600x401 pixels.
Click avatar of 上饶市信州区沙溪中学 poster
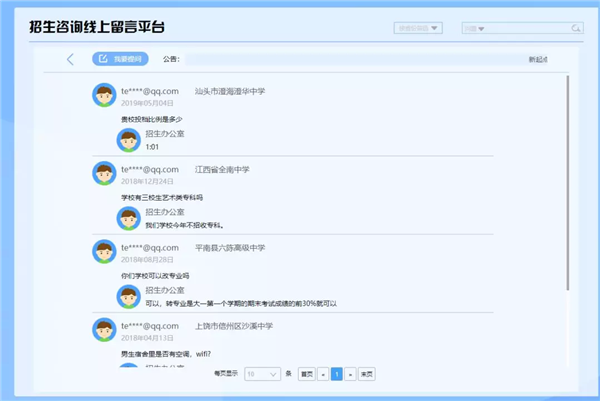coord(103,330)
